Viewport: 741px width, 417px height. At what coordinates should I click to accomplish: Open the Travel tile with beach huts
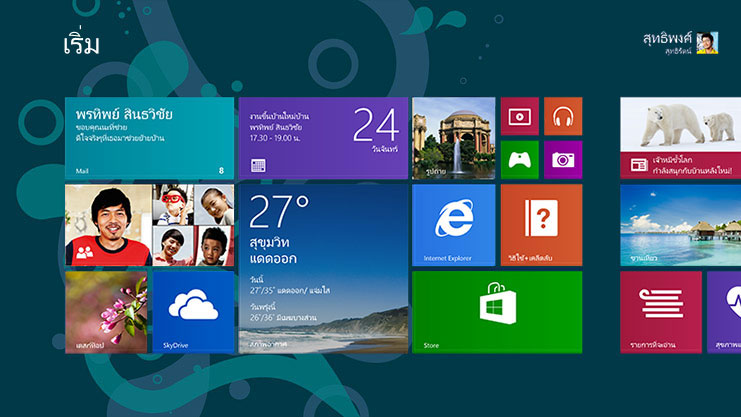pos(680,224)
